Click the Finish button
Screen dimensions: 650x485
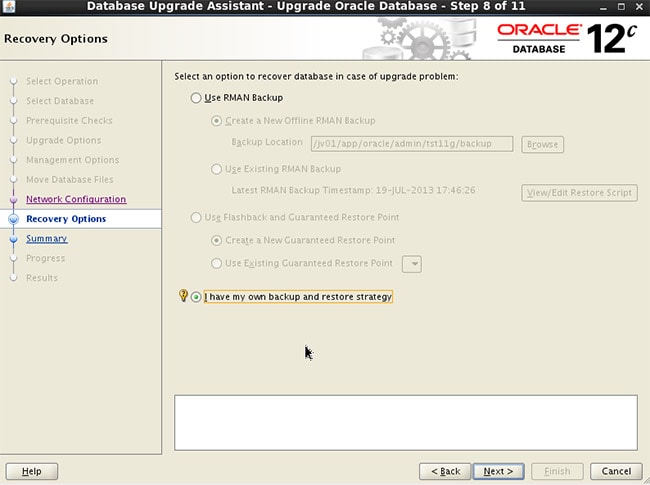point(557,471)
